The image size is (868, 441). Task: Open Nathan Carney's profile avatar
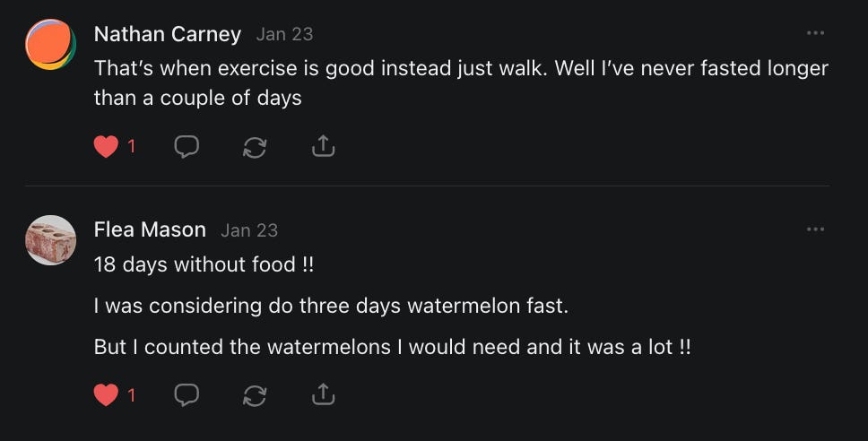(50, 44)
